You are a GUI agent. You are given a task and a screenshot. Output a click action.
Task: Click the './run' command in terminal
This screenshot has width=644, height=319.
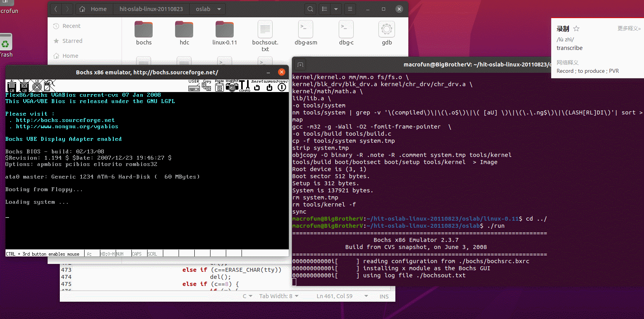[x=496, y=226]
